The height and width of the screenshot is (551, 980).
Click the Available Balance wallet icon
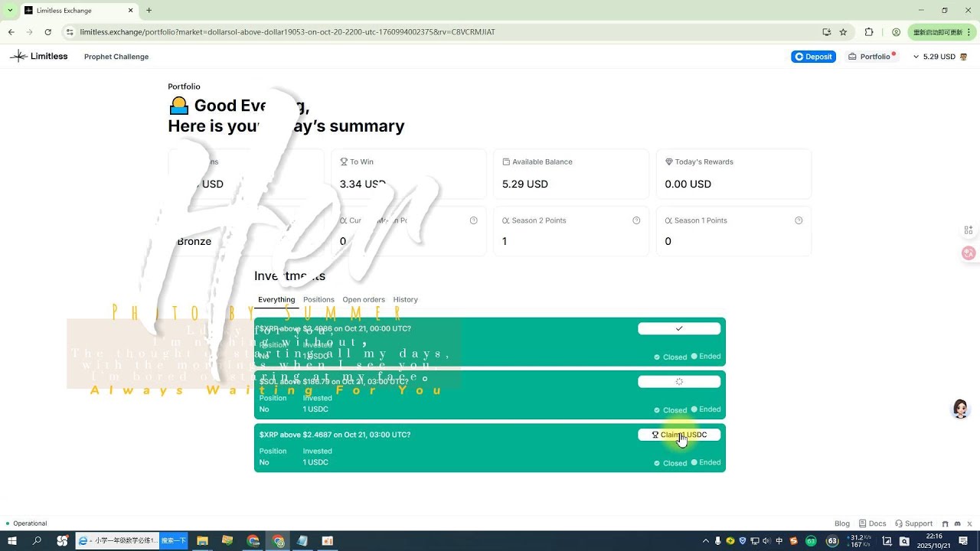point(506,162)
